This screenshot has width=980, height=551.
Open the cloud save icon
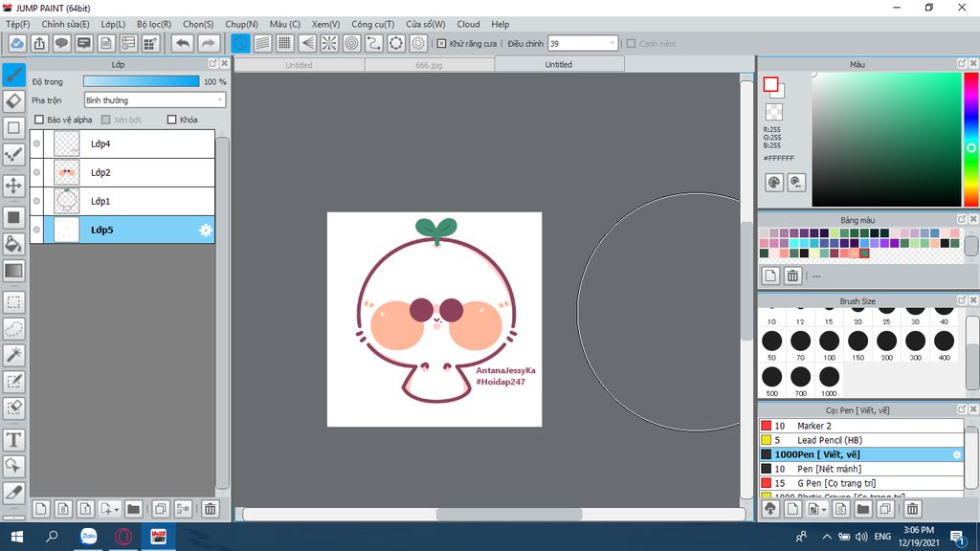pos(17,43)
